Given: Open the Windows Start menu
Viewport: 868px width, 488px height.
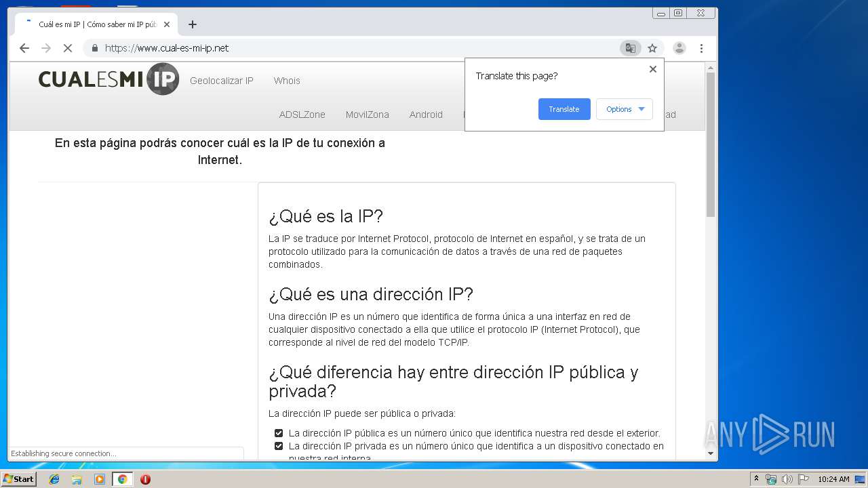Looking at the screenshot, I should (19, 479).
